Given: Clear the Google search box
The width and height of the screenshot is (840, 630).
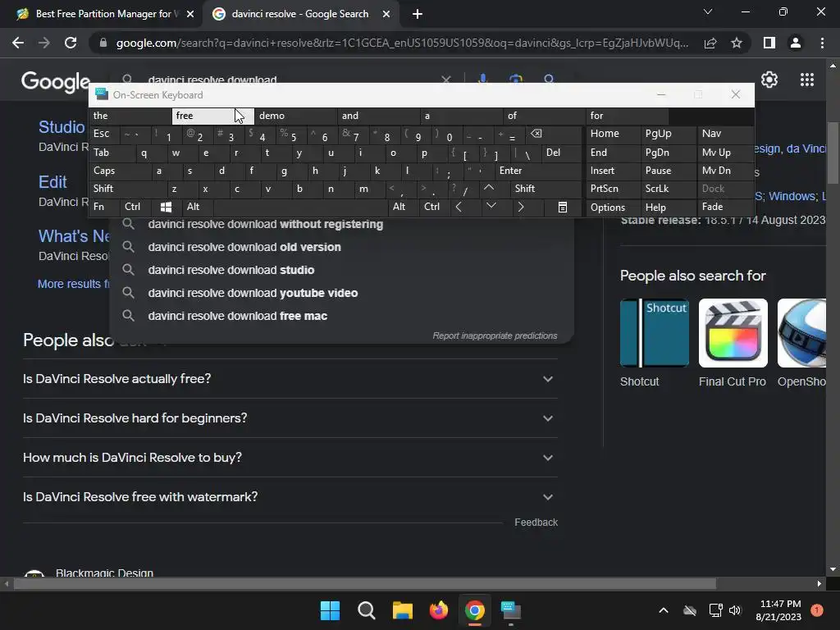Looking at the screenshot, I should tap(445, 80).
